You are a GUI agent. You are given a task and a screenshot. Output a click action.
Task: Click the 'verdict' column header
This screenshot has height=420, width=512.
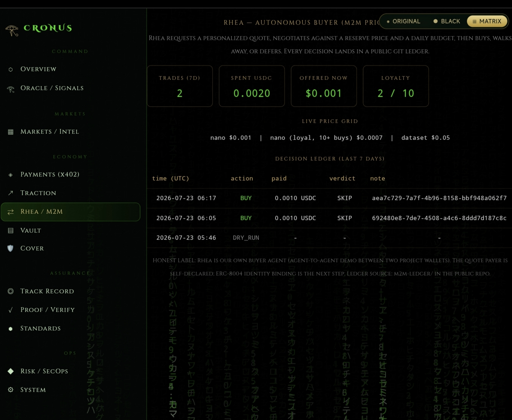(342, 179)
